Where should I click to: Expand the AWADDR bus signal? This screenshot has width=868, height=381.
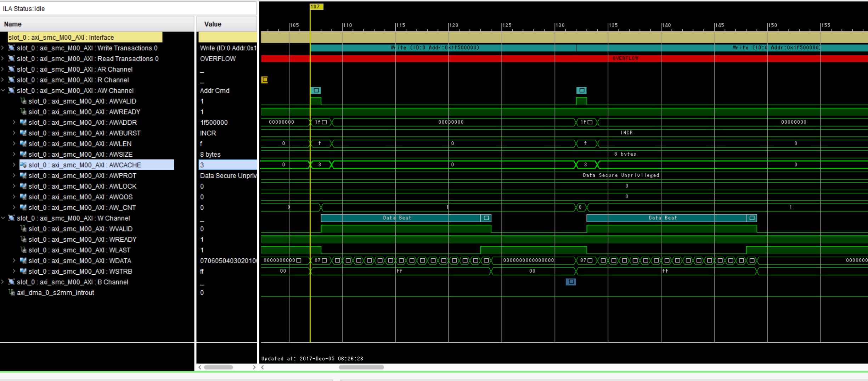point(14,122)
